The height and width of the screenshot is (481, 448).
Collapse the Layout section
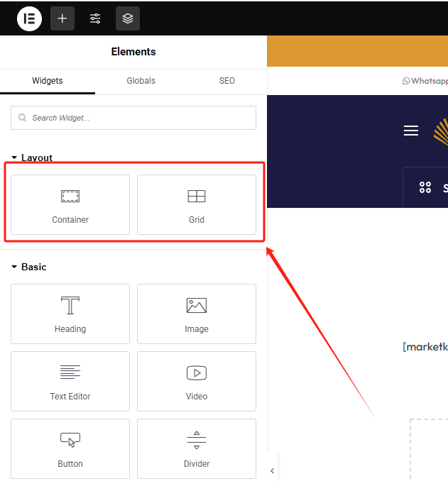(x=32, y=157)
